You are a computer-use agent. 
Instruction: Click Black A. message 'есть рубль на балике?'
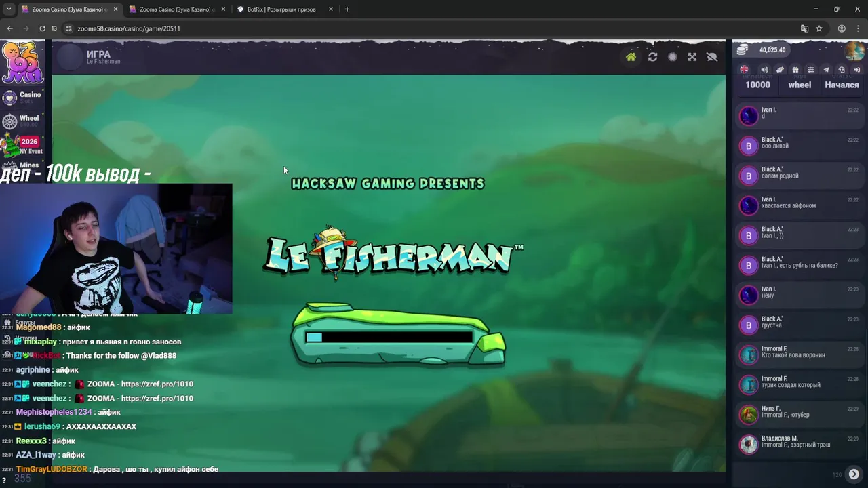click(800, 266)
